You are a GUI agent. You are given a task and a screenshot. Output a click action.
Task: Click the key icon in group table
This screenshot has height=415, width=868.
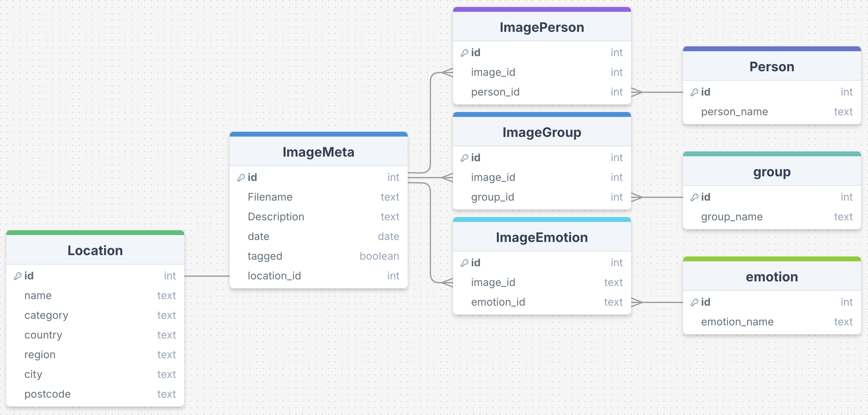point(695,197)
